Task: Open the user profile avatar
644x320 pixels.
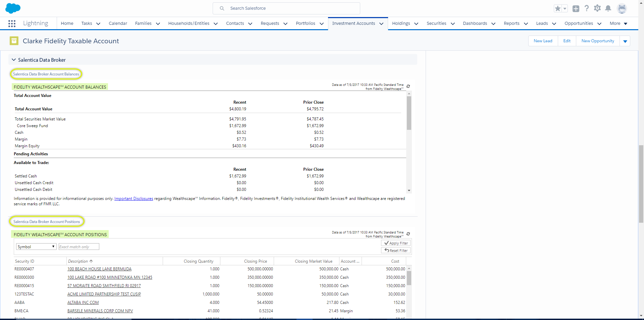Action: click(x=622, y=8)
